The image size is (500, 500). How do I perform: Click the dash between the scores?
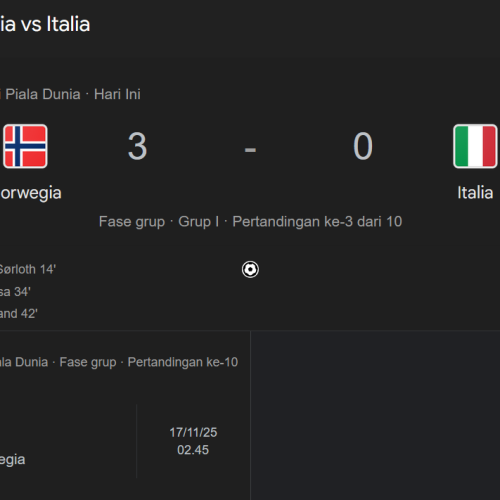[x=250, y=150]
